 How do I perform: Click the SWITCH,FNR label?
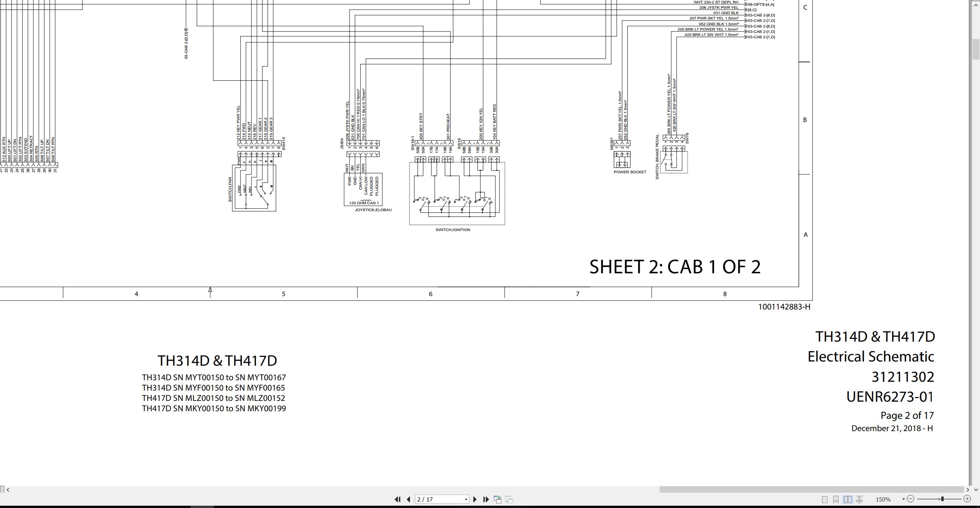[x=230, y=189]
